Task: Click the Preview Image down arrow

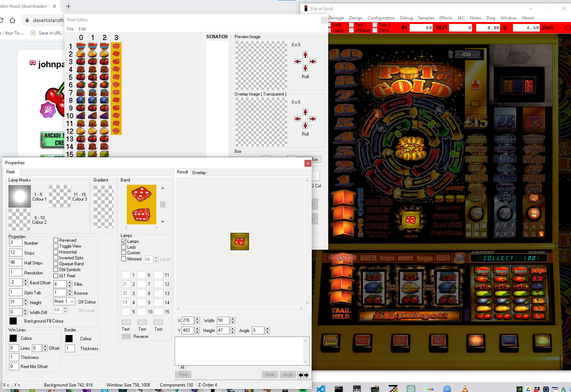Action: coord(305,68)
